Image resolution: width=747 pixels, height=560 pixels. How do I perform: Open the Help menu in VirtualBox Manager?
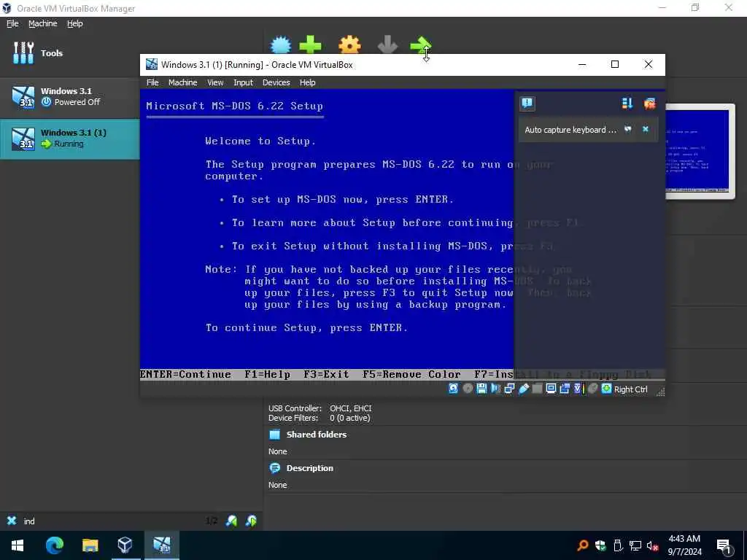tap(75, 23)
